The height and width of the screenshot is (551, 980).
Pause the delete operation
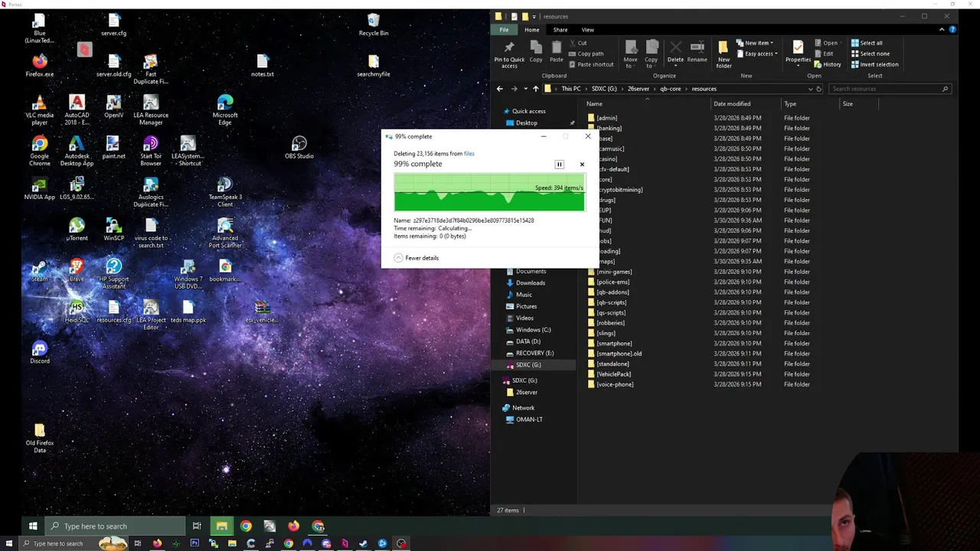pyautogui.click(x=559, y=165)
